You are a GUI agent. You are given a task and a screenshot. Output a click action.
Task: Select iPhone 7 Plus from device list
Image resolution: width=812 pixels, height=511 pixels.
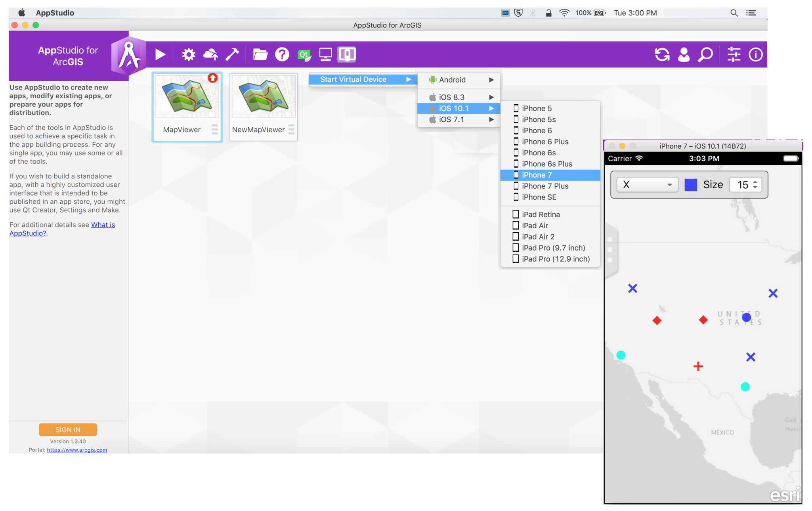click(545, 186)
